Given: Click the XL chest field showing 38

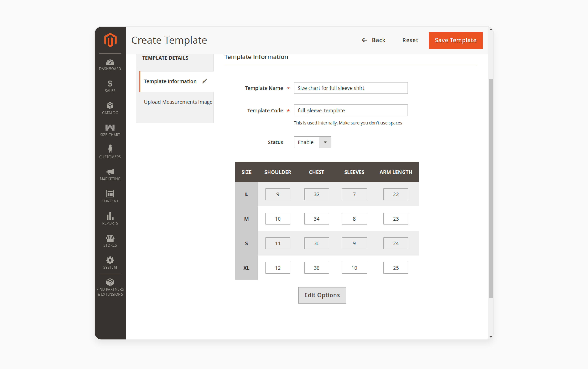Looking at the screenshot, I should 316,268.
